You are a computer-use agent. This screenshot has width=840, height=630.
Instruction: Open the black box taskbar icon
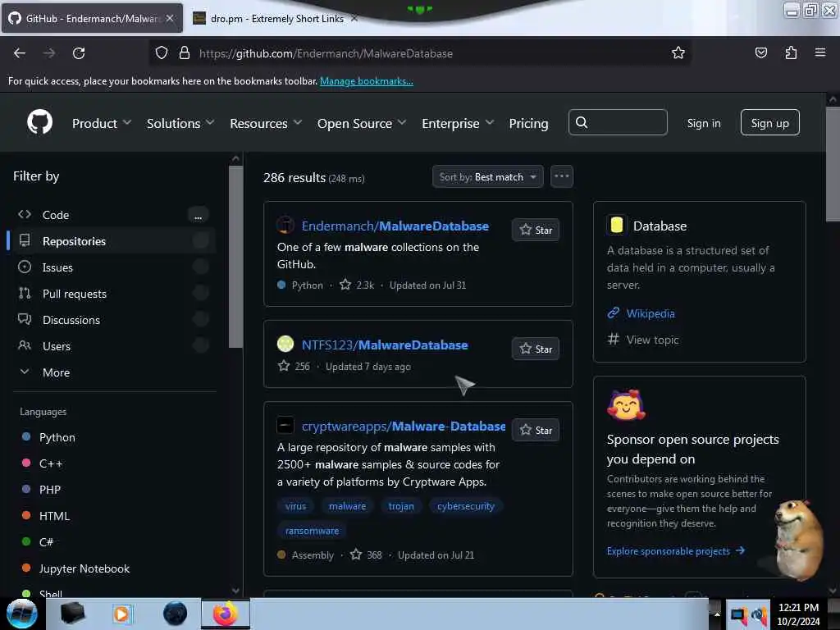pos(72,614)
